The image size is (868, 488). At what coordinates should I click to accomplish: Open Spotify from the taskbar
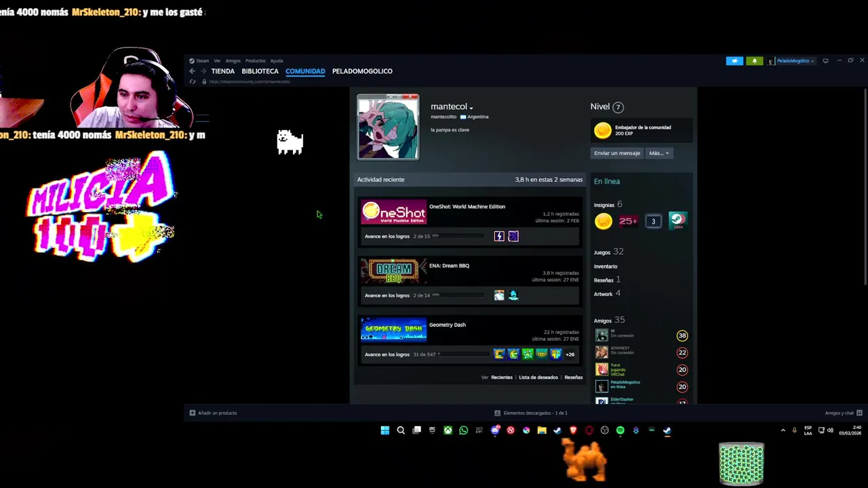tap(620, 430)
